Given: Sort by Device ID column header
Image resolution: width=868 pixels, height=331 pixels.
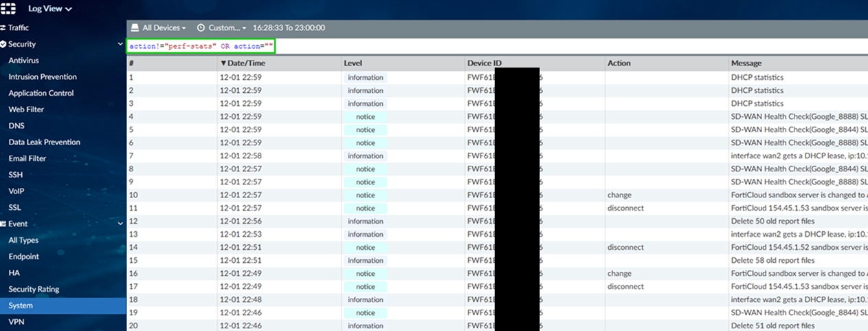Looking at the screenshot, I should [485, 63].
